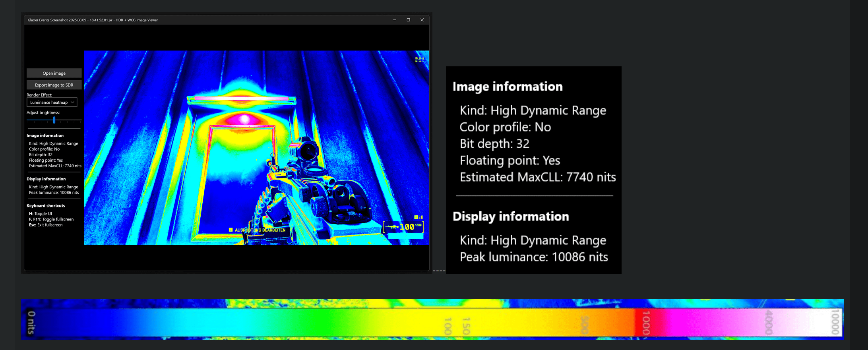
Task: Click enlarged text Estimated MaxCLL: 7740 nits
Action: tap(538, 177)
